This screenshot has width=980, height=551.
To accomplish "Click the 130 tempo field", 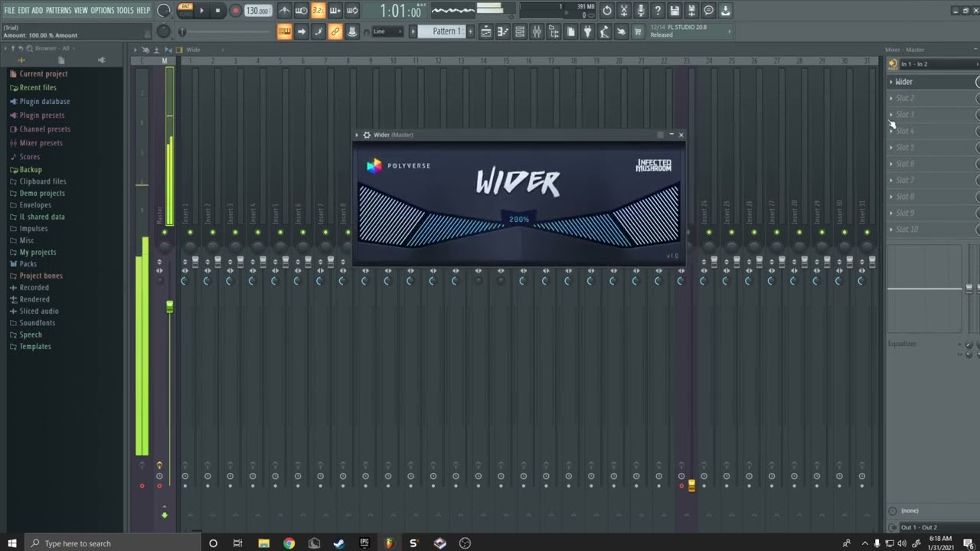I will coord(258,11).
